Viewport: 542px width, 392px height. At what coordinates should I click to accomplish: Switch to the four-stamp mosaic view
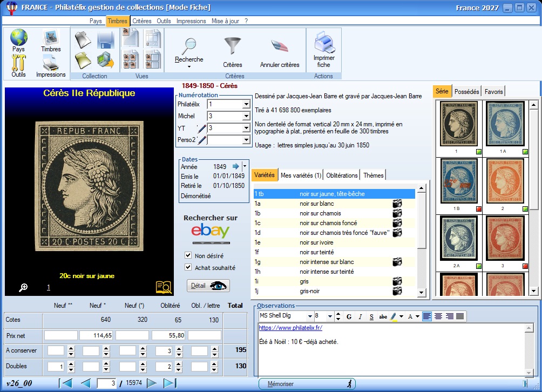131,59
